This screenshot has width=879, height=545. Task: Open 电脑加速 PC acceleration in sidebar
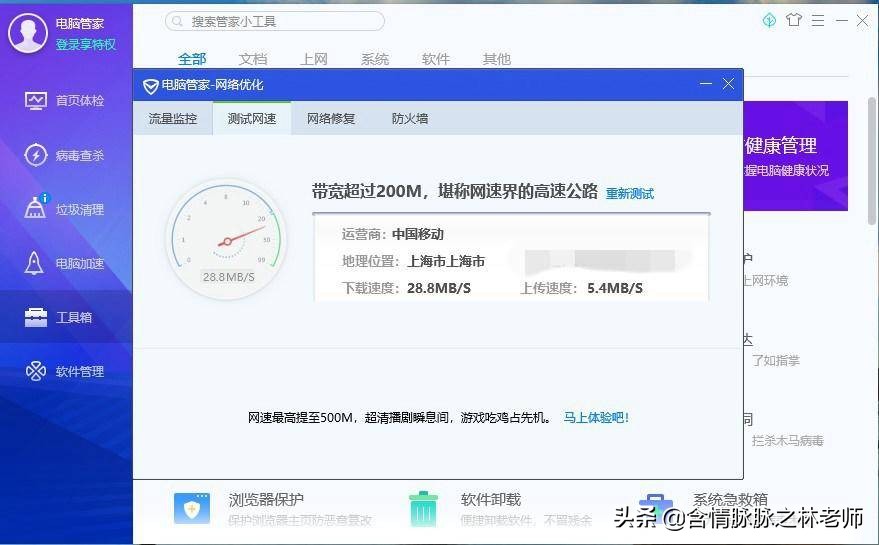click(x=66, y=264)
